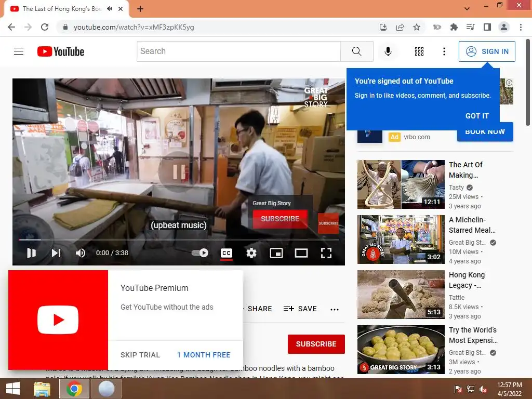The image size is (532, 399).
Task: Click SKIP TRIAL in Premium popup
Action: (x=140, y=355)
